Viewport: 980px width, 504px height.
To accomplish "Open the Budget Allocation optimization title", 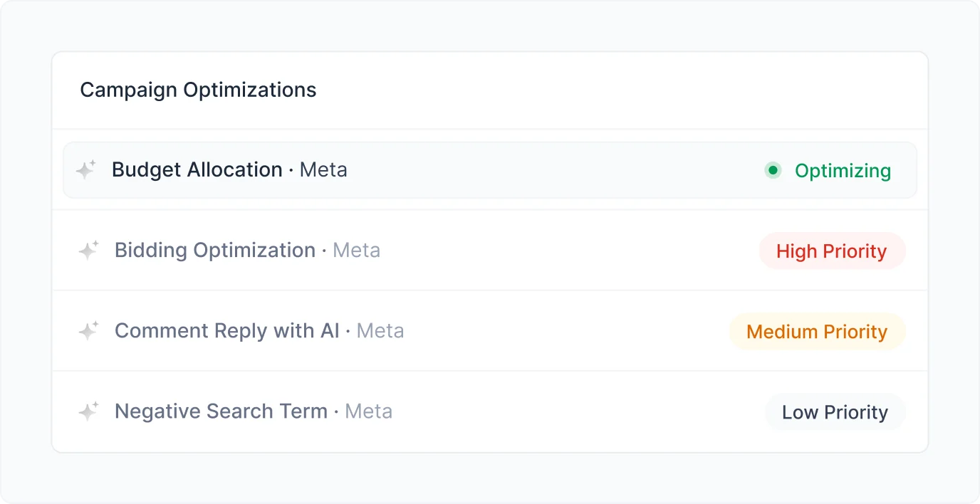I will click(197, 170).
